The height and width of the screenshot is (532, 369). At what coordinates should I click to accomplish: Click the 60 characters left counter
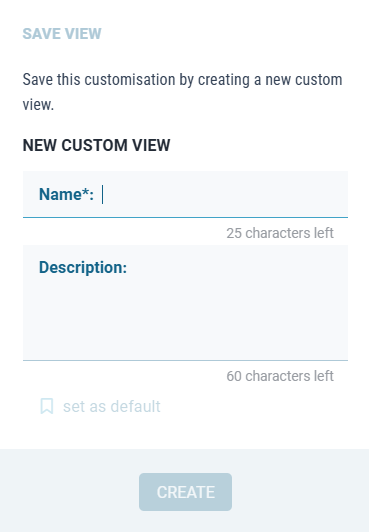pos(280,376)
